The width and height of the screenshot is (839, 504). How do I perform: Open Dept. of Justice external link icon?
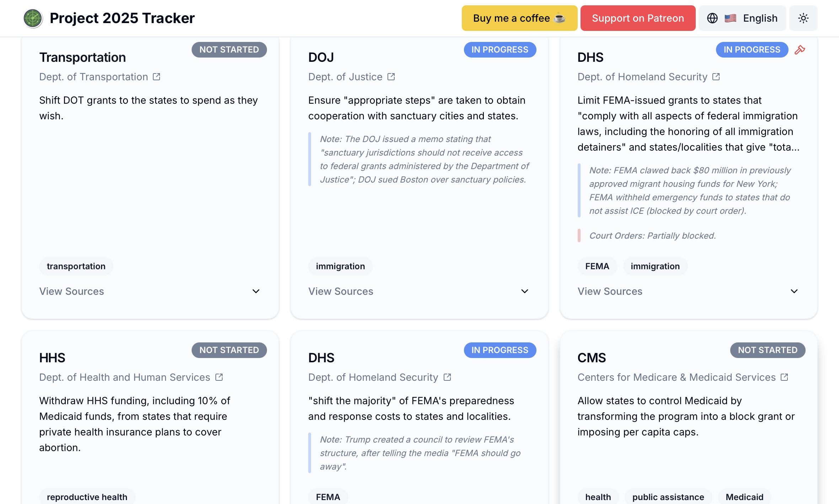coord(391,77)
